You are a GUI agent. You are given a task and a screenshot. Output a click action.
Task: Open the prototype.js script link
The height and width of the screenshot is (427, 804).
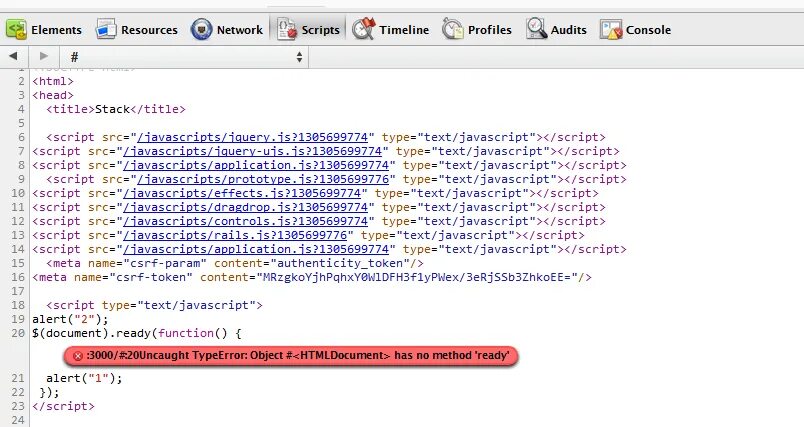(263, 179)
